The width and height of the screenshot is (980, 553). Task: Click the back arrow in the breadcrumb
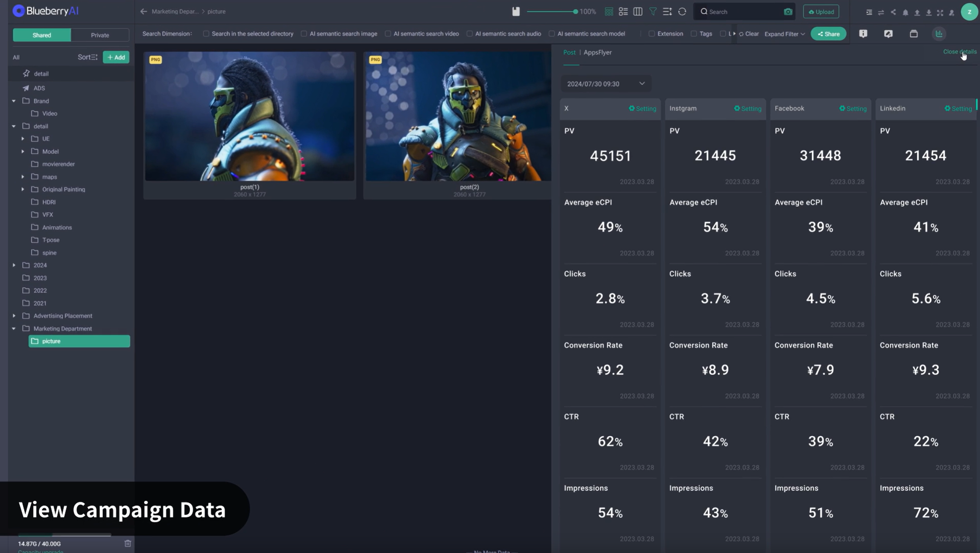point(143,11)
